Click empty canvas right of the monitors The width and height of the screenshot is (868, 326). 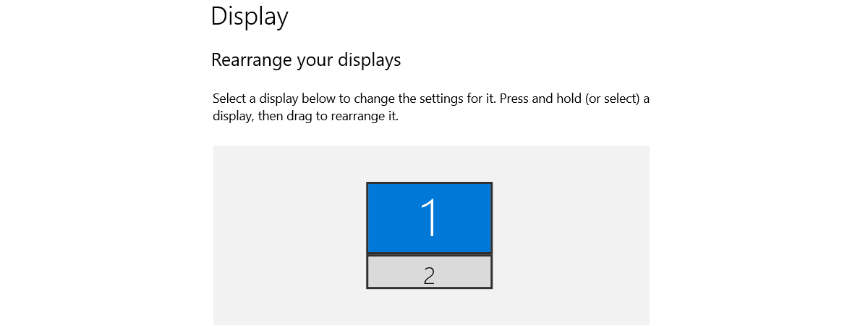point(571,235)
